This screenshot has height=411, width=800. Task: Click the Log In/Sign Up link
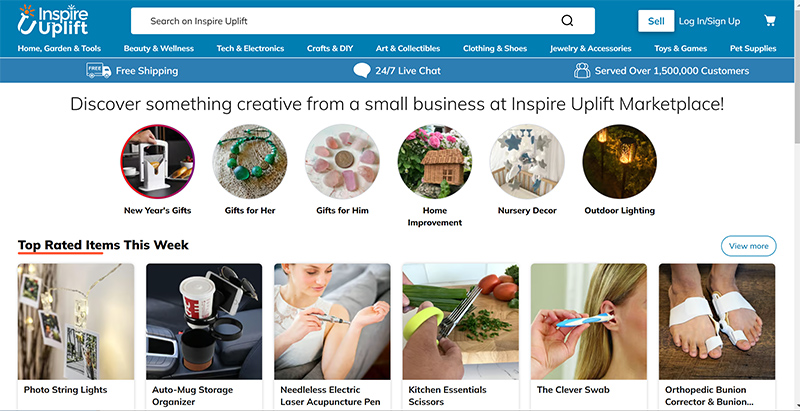pyautogui.click(x=709, y=21)
